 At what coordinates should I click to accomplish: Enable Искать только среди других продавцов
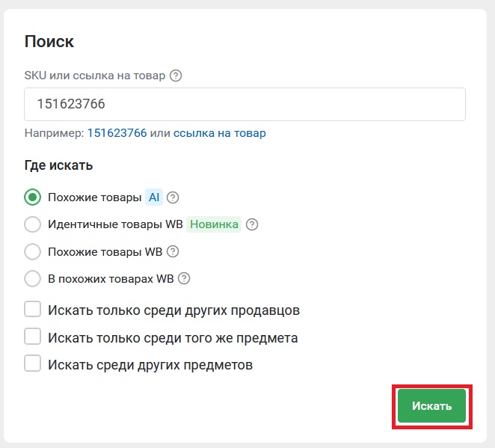pos(32,309)
